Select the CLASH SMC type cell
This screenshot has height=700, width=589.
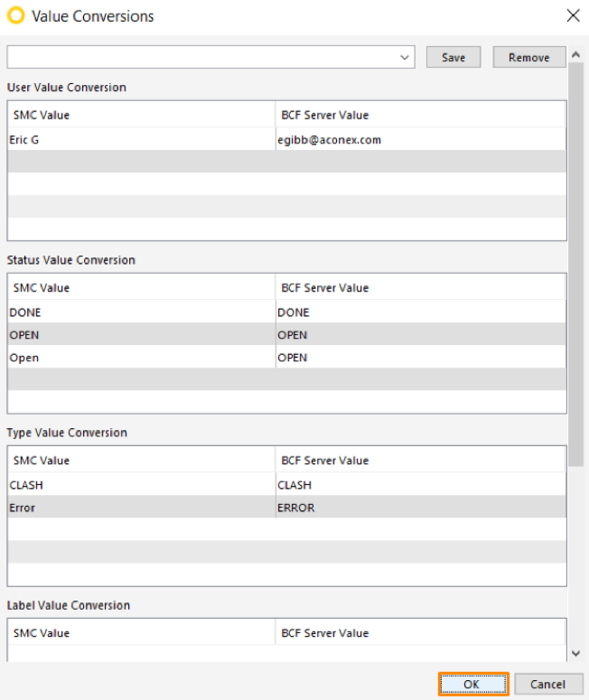pyautogui.click(x=142, y=485)
